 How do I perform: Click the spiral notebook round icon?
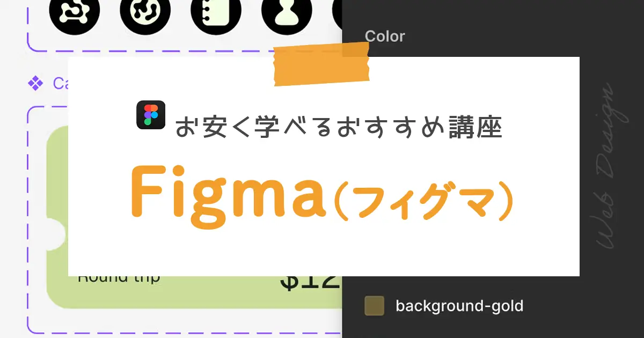click(216, 11)
